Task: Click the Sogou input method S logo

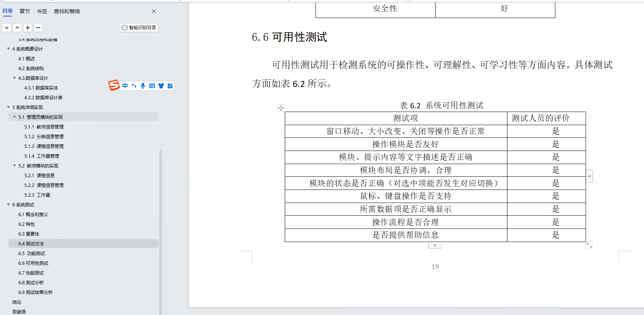Action: pos(114,85)
